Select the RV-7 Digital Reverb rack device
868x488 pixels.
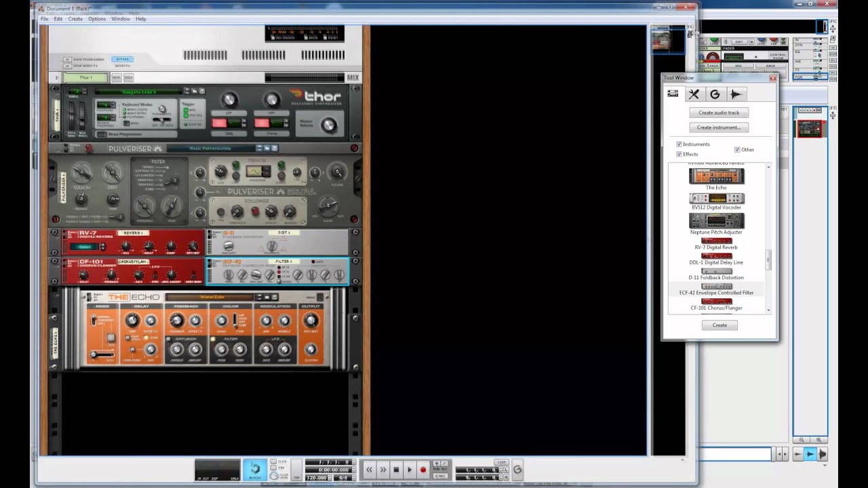pyautogui.click(x=132, y=242)
